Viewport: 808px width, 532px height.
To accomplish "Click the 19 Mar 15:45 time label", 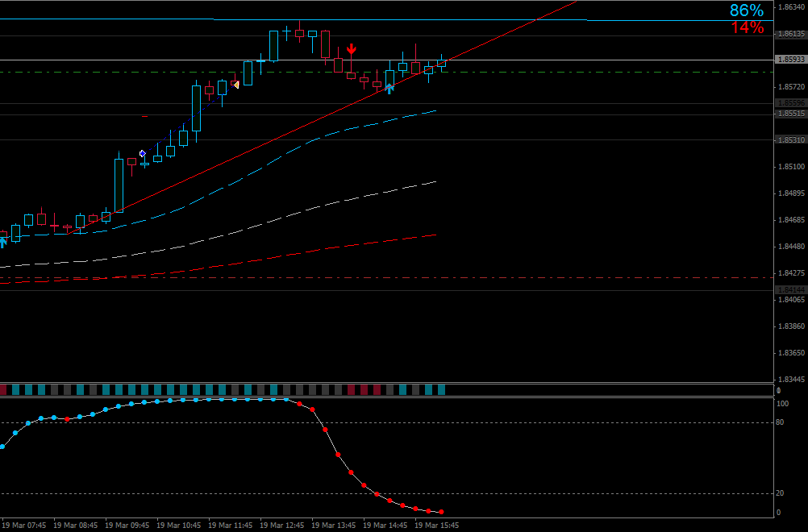I will tap(436, 526).
